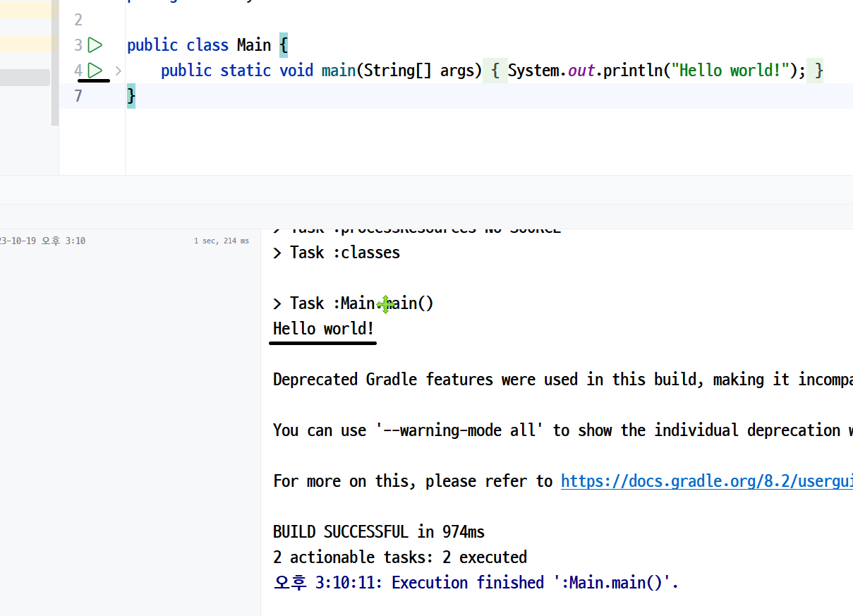
Task: Click the "Deprecated Gradle features" console message
Action: pyautogui.click(x=563, y=380)
